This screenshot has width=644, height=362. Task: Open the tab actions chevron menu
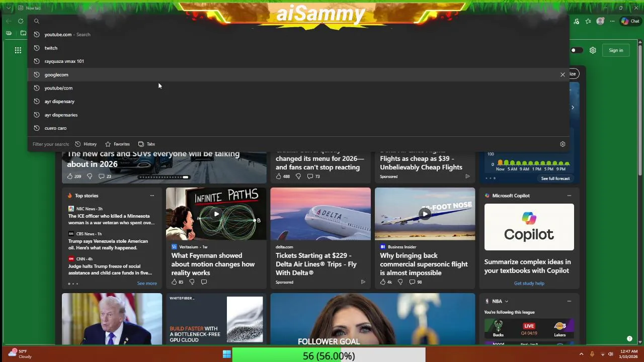point(8,8)
